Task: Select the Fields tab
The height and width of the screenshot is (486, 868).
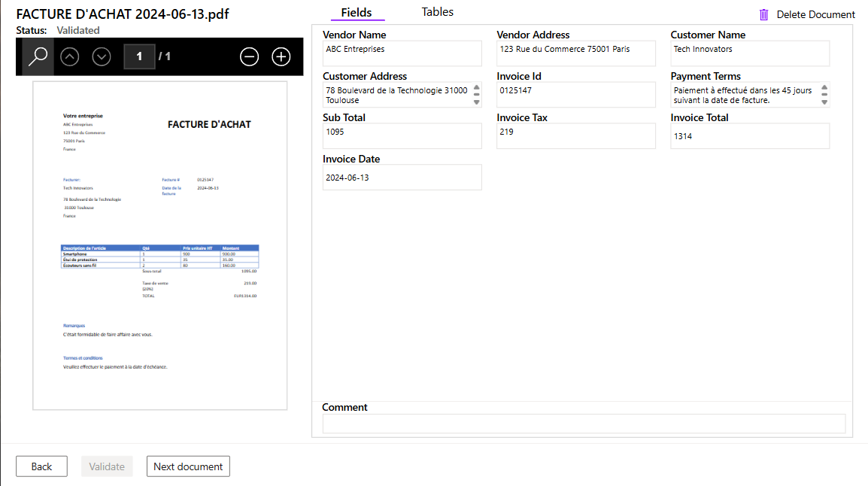Action: (x=357, y=13)
